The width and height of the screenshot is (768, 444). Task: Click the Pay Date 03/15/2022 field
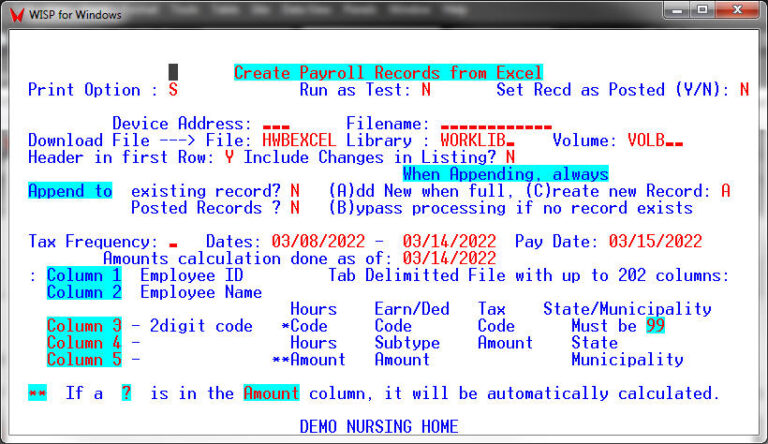pos(654,242)
